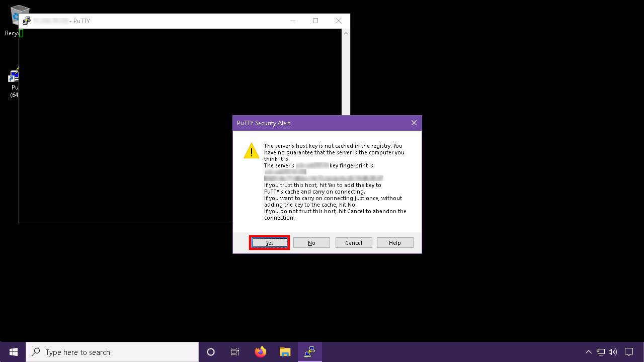Image resolution: width=644 pixels, height=362 pixels.
Task: Click the PuTTY Security Alert title text
Action: point(264,123)
